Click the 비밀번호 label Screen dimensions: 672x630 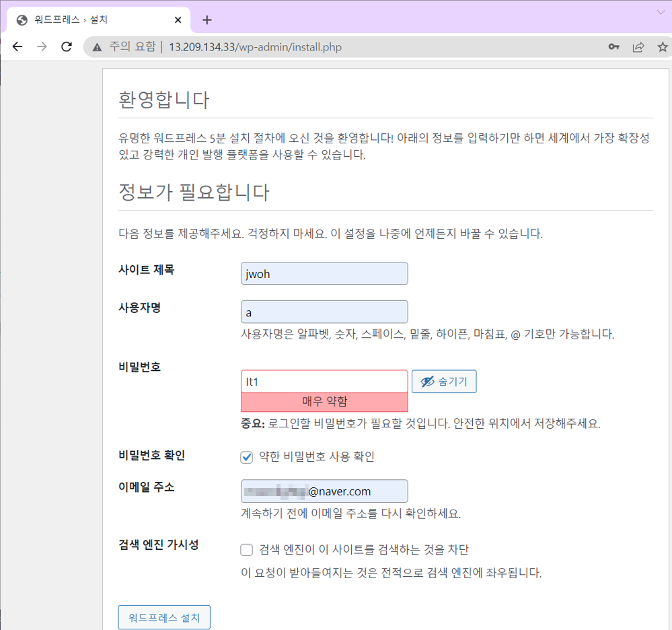tap(139, 367)
